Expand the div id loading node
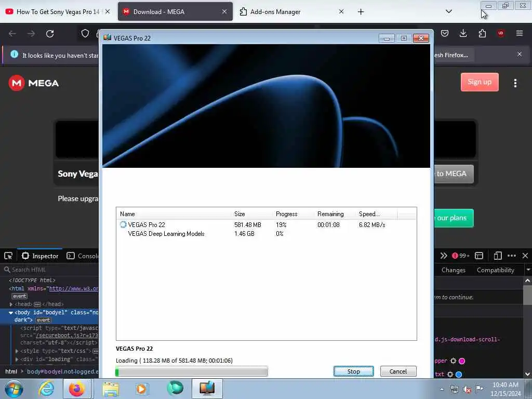Screen dimensions: 532x399 (x=17, y=359)
